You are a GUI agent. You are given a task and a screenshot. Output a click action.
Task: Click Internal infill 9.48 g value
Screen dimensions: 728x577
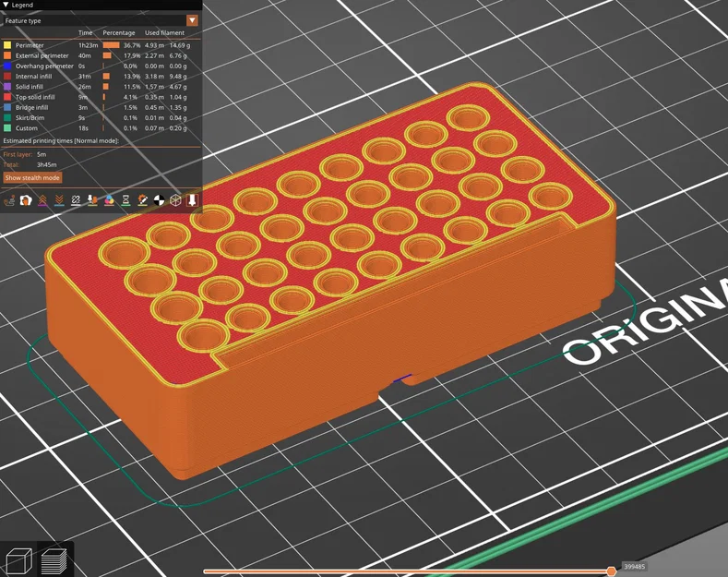(x=178, y=77)
